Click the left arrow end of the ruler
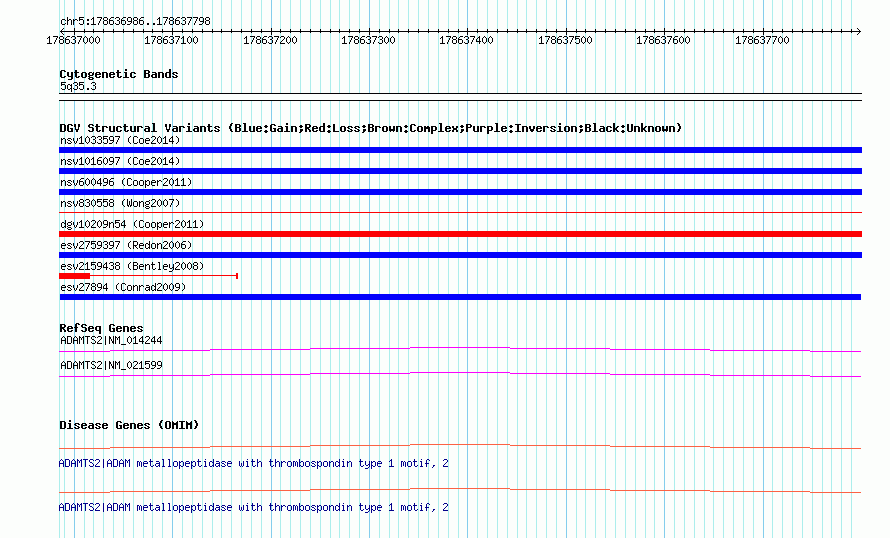 [63, 31]
